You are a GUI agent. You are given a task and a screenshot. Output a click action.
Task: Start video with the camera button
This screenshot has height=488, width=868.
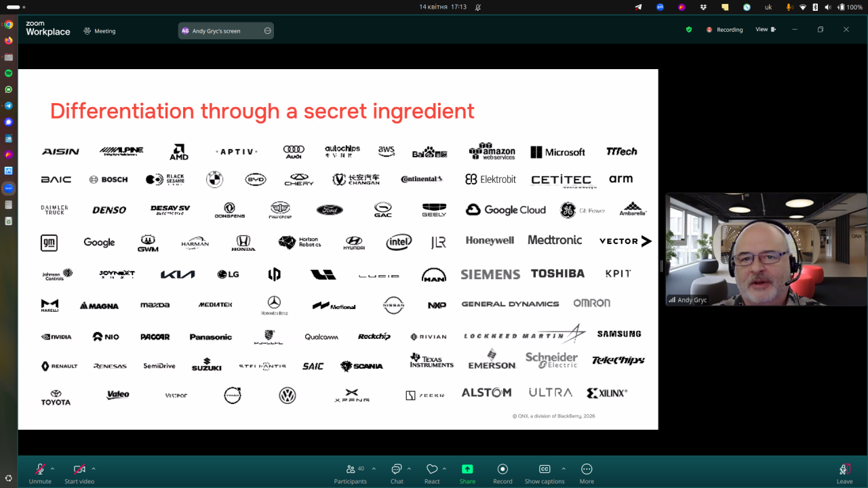79,469
